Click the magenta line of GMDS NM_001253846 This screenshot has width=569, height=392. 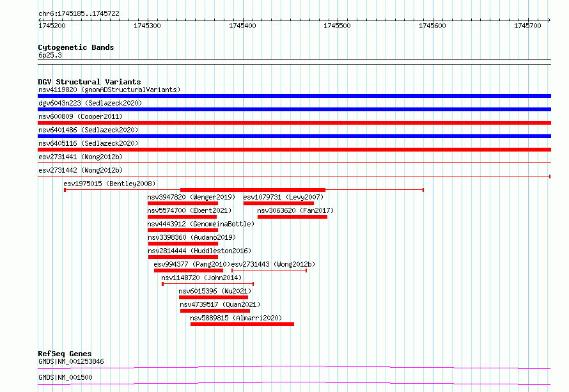coord(294,367)
